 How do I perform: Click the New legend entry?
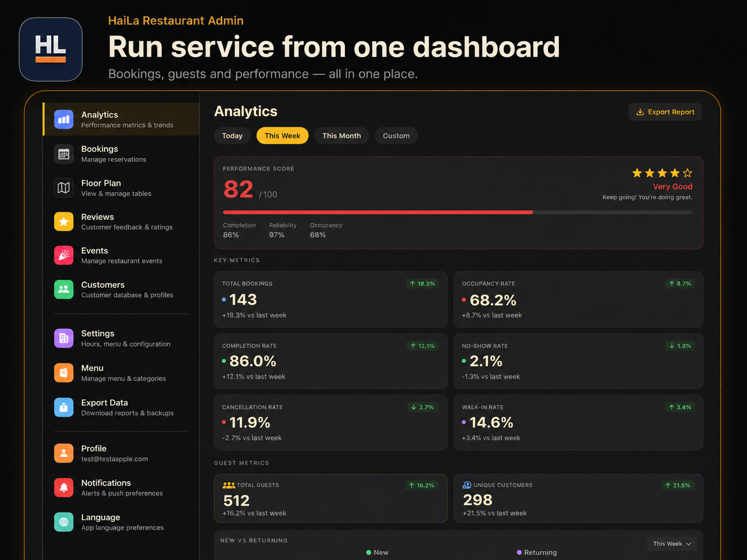tap(377, 552)
